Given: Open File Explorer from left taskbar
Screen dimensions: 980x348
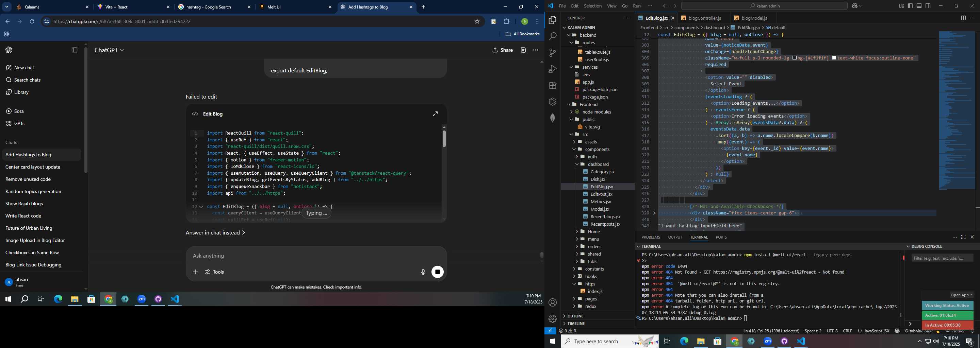Looking at the screenshot, I should pyautogui.click(x=75, y=299).
